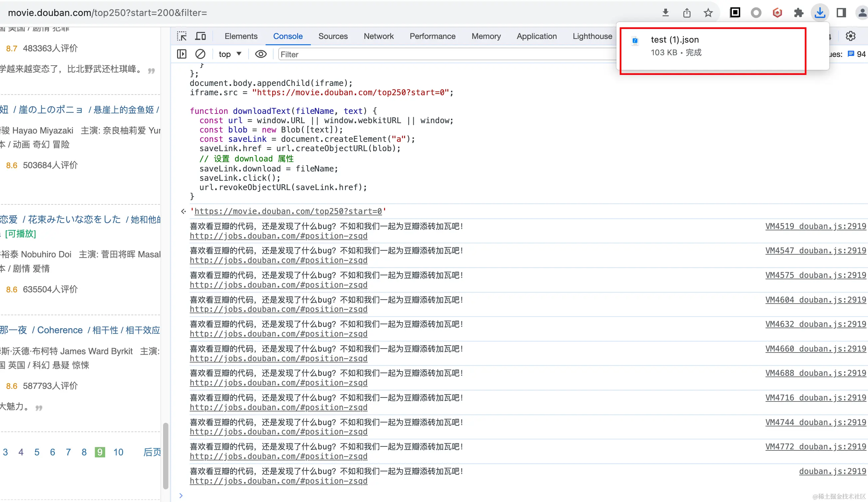Go to page 6 of the Top250 list
This screenshot has width=868, height=502.
coord(52,452)
